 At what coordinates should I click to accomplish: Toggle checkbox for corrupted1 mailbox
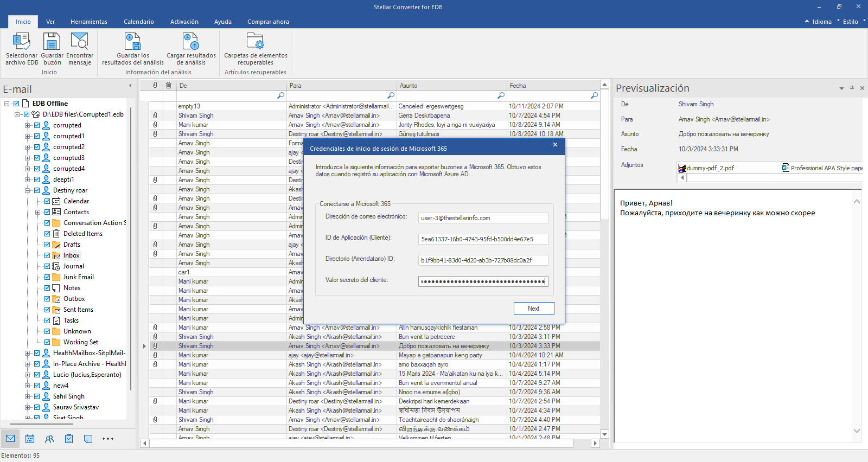pos(37,136)
